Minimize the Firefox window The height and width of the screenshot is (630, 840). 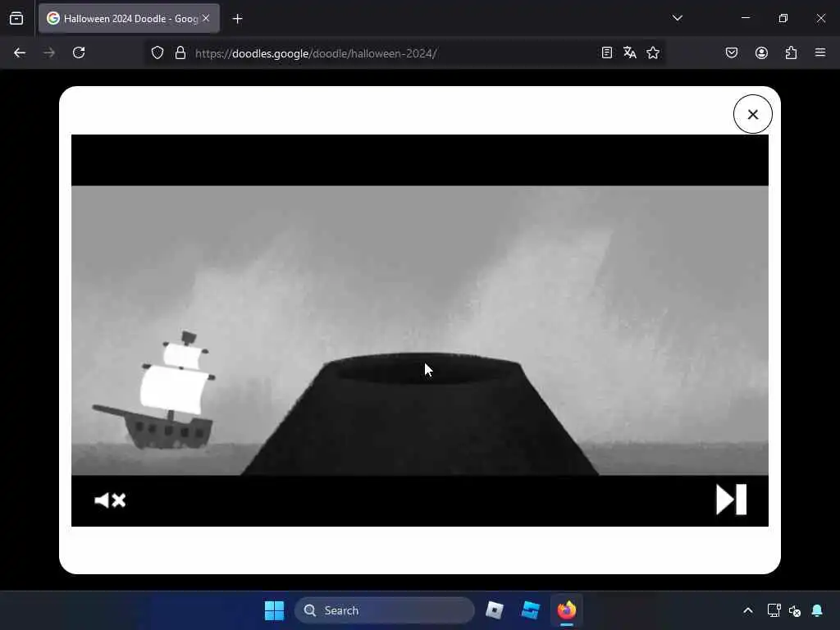(x=745, y=18)
